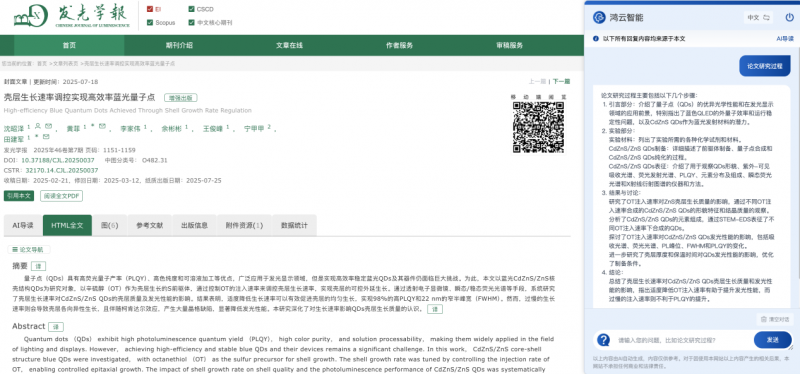Click the profile icon next to 沈昭泽
Screen dimensions: 800x374
[38, 126]
